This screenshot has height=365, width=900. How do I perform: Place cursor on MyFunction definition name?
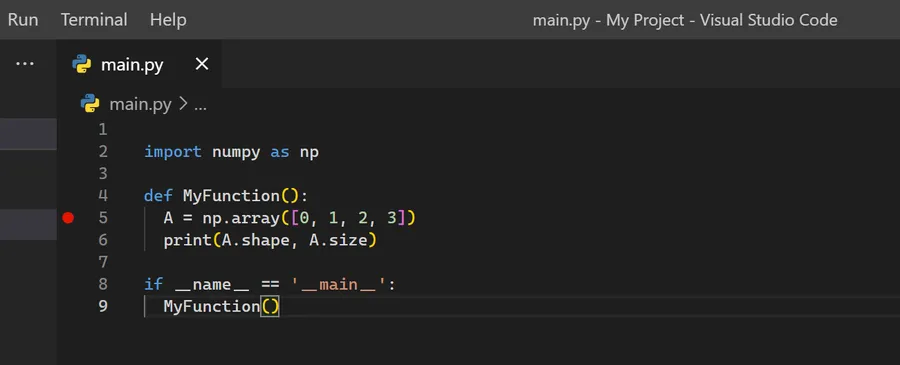tap(231, 196)
